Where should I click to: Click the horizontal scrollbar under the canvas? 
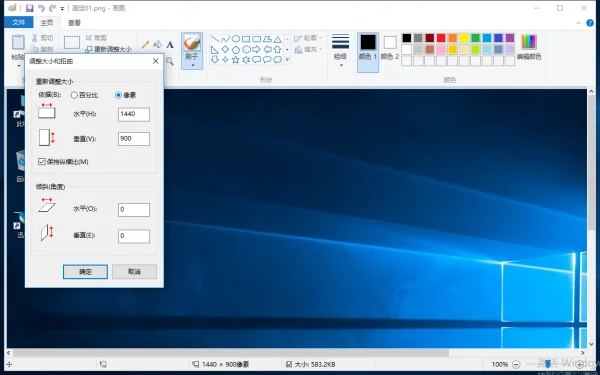(231, 352)
